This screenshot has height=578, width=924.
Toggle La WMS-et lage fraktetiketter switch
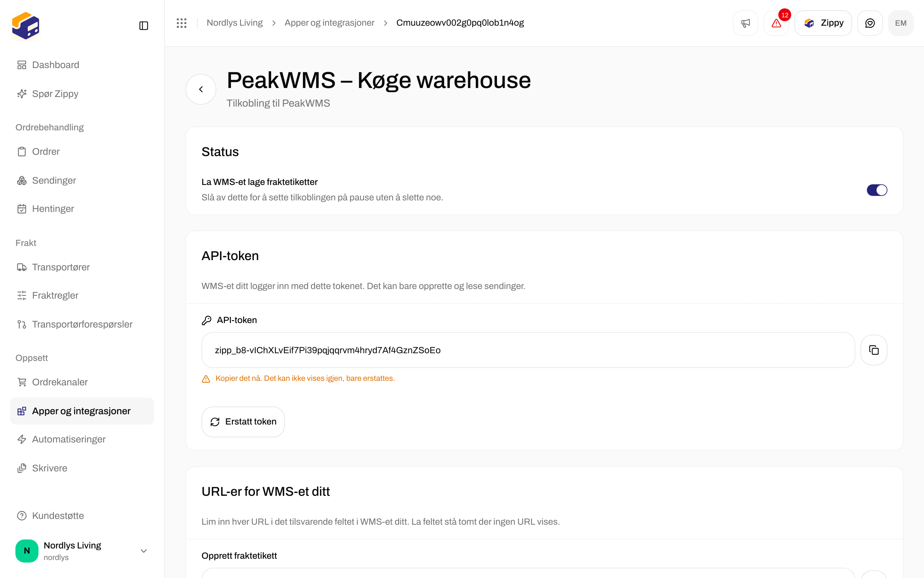877,190
